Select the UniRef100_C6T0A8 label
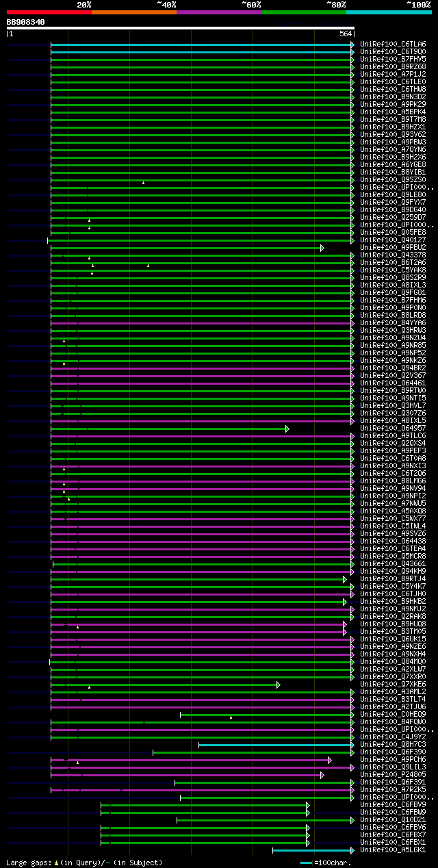This screenshot has width=438, height=868. (393, 458)
